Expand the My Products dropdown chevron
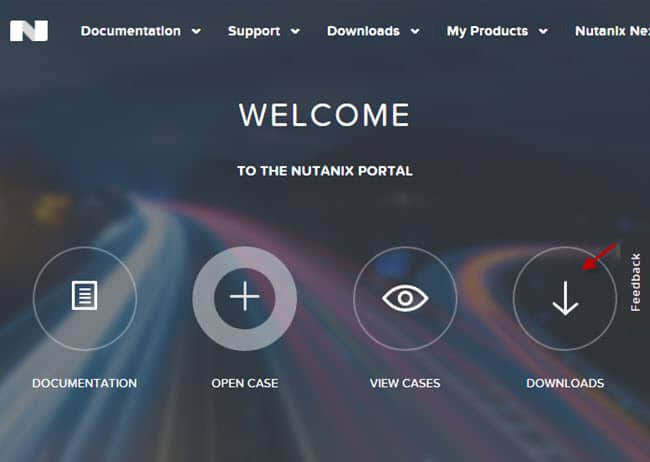Image resolution: width=650 pixels, height=462 pixels. coord(543,31)
